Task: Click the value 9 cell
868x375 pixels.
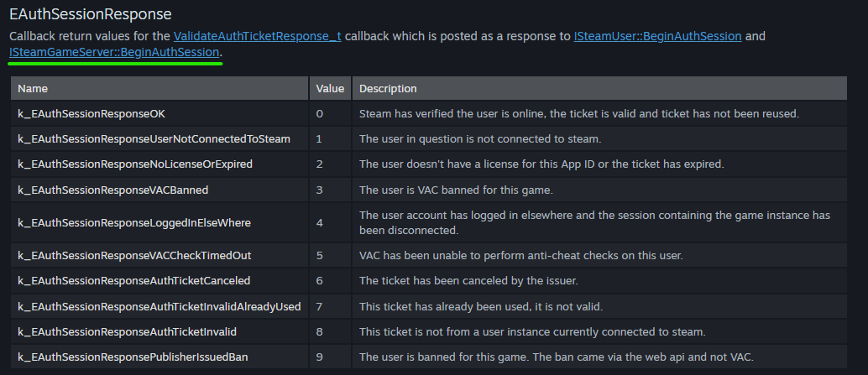Action: point(320,357)
